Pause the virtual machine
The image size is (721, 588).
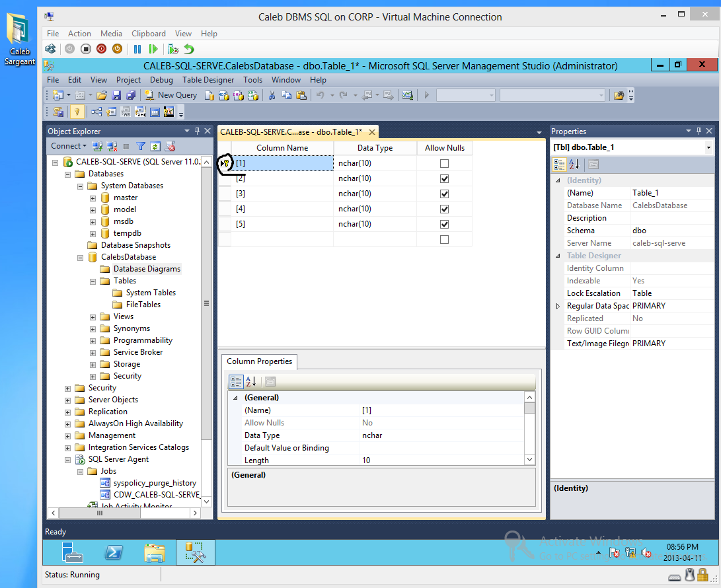[137, 49]
